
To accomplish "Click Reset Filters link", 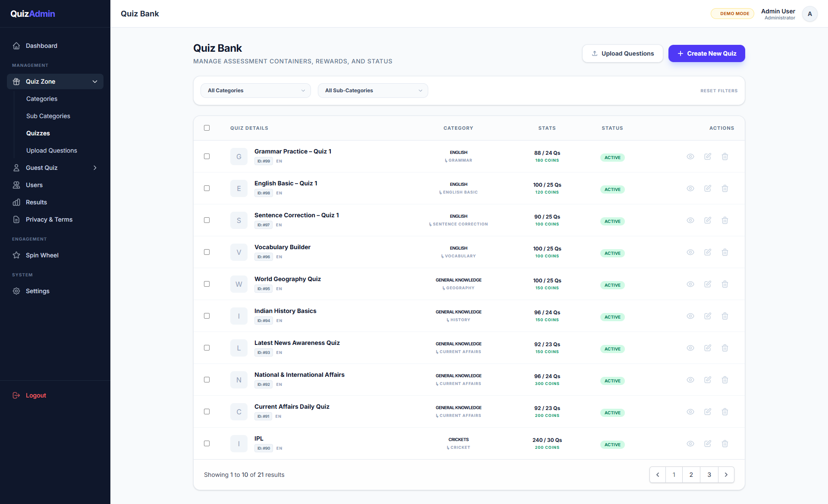I will [718, 91].
